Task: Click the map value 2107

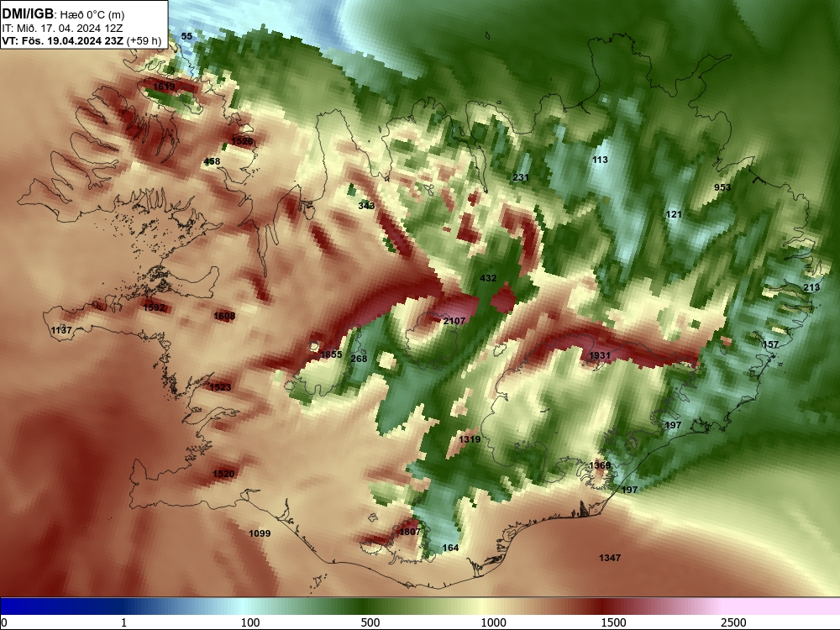Action: (454, 321)
